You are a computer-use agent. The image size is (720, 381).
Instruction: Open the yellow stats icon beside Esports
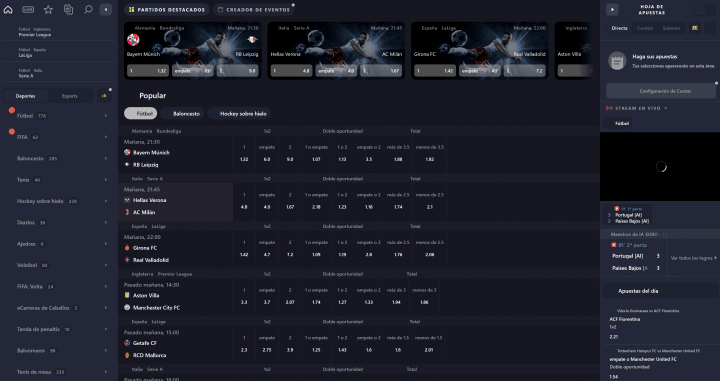click(x=104, y=96)
